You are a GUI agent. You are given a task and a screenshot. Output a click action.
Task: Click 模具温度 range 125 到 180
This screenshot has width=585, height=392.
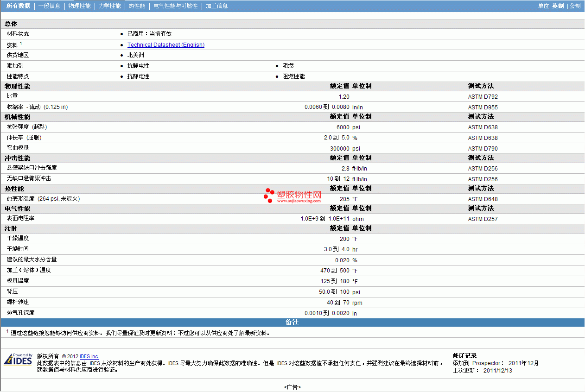[x=335, y=282]
